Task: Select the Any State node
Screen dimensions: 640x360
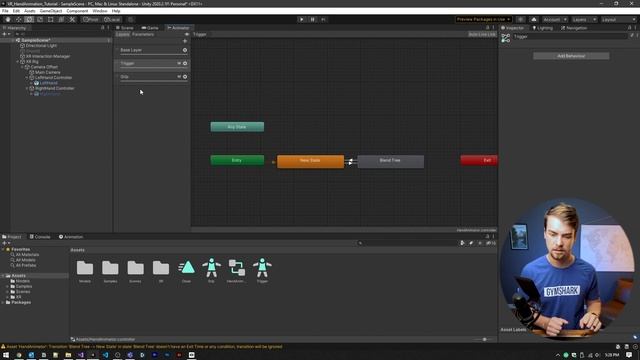Action: coord(237,127)
